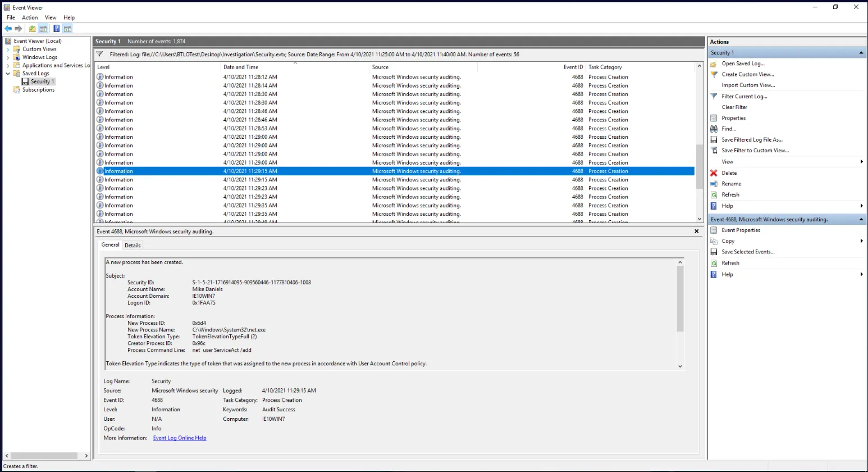Collapse the Security 1 actions section

coord(861,53)
